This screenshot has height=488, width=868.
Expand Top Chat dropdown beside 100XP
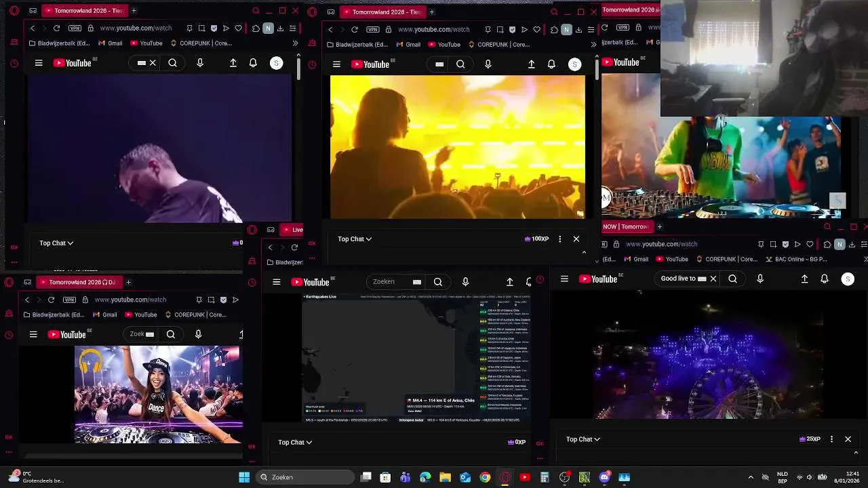[355, 239]
